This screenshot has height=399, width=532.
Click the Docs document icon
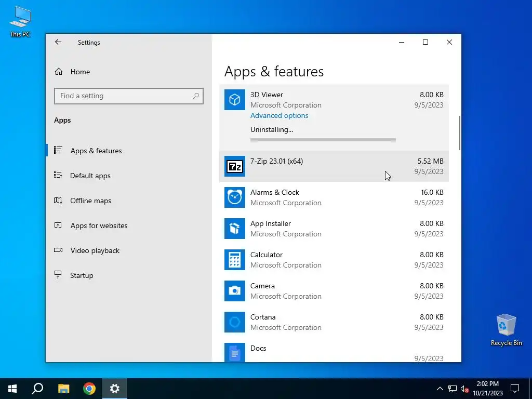pyautogui.click(x=235, y=353)
